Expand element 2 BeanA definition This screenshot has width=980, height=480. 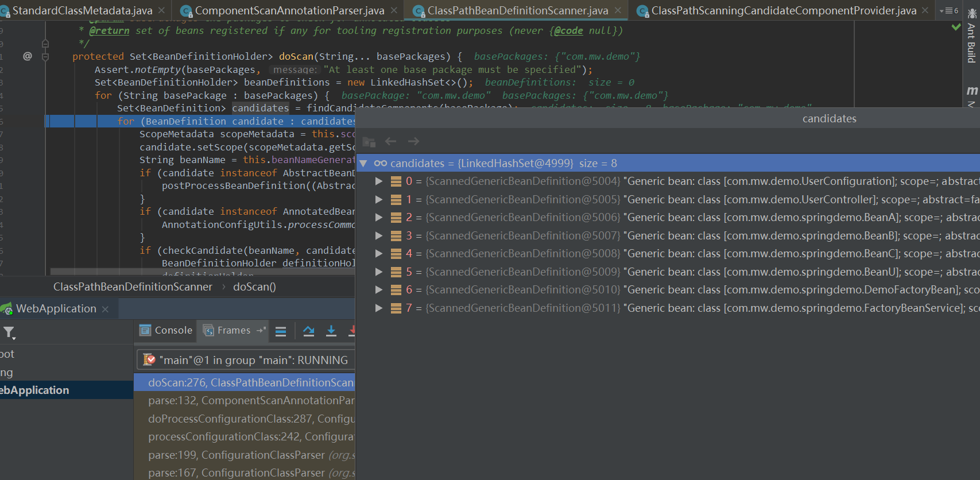coord(378,218)
